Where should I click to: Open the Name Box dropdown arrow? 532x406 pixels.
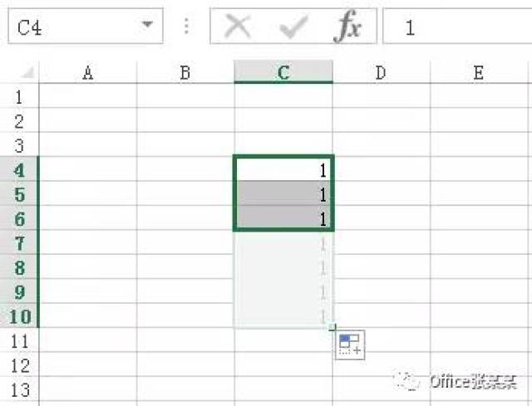click(x=149, y=26)
